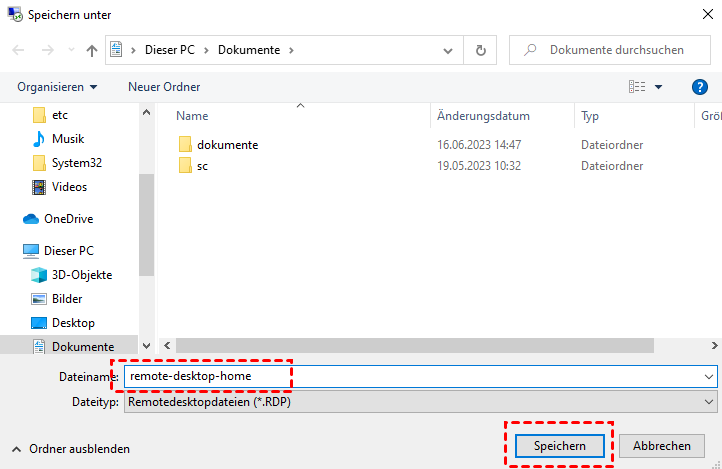Click the Abbrechen button
The image size is (722, 469).
662,446
